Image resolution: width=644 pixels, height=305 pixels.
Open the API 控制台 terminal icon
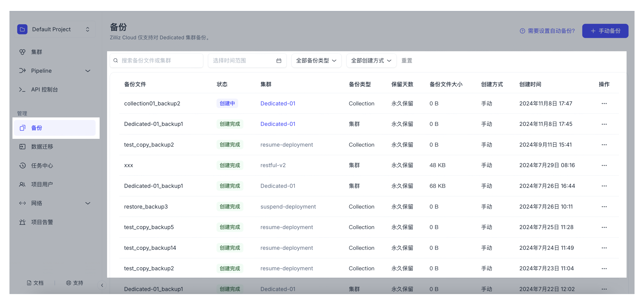pyautogui.click(x=22, y=89)
